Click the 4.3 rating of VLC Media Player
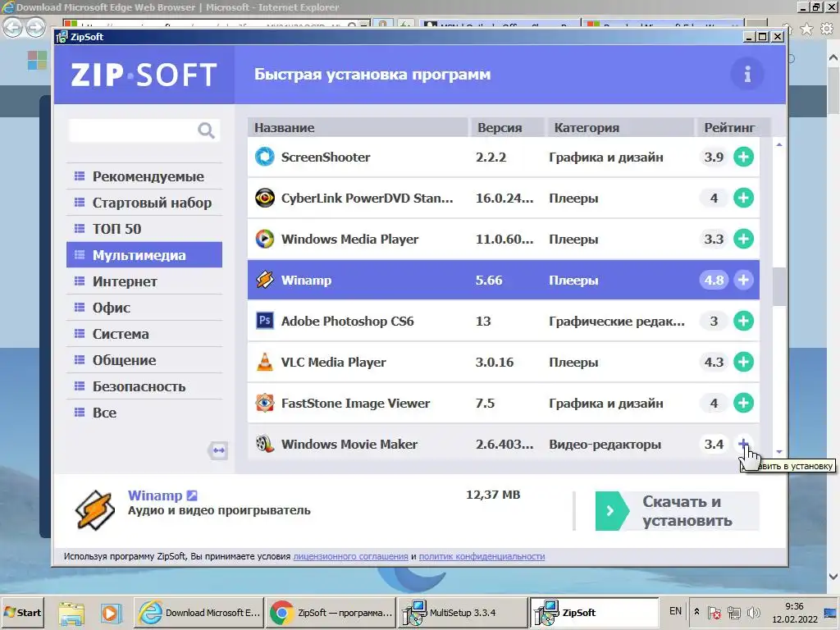Screen dimensions: 840x630 [714, 362]
